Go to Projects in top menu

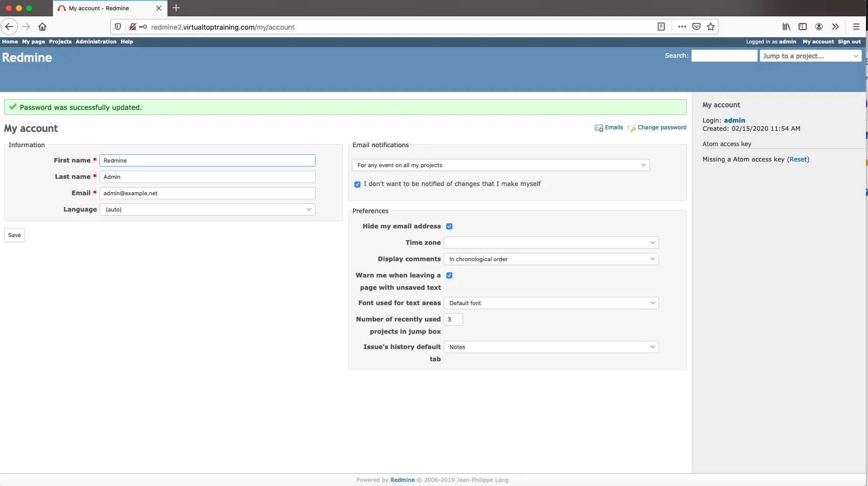60,41
